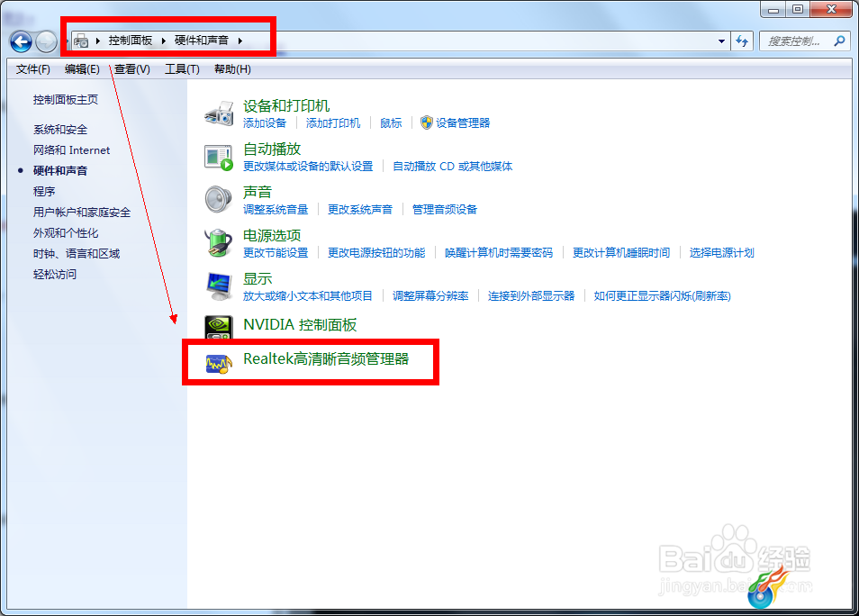Click the search magnifier icon
The width and height of the screenshot is (859, 616).
pyautogui.click(x=838, y=41)
